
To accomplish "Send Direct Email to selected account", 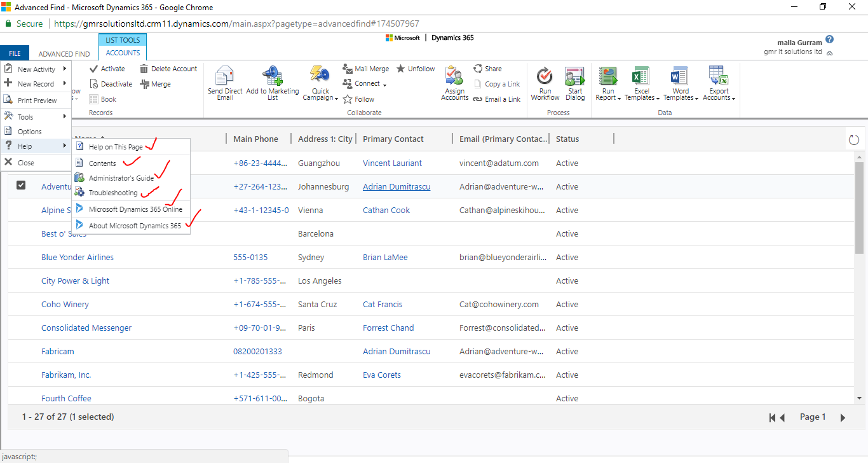I will coord(225,83).
